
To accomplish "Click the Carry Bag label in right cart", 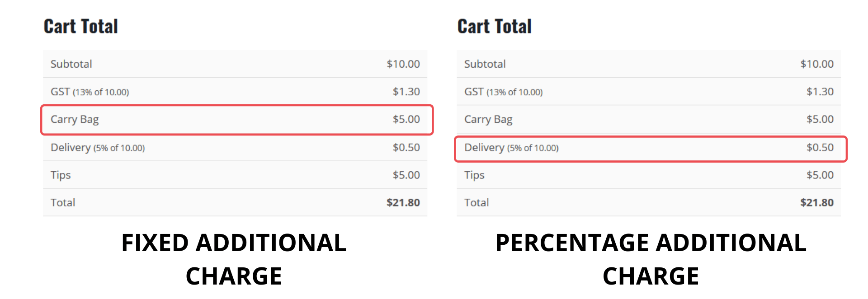I will pyautogui.click(x=488, y=120).
